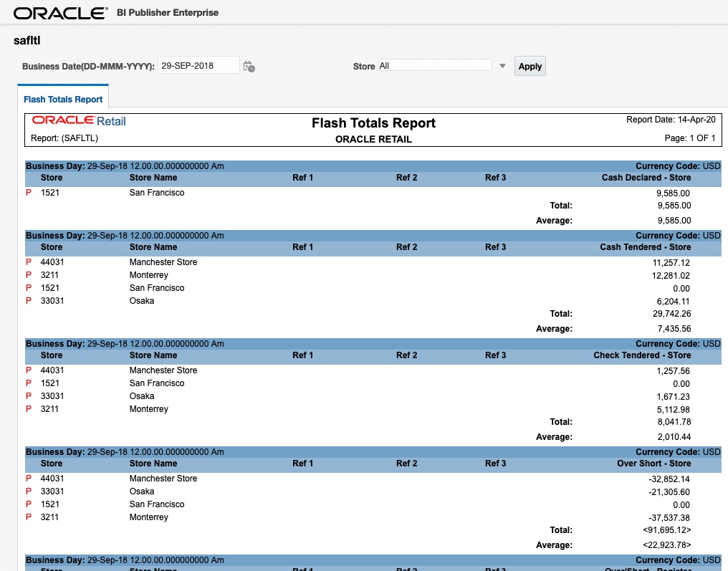Open P link for Manchester Store under Over Short
Image resolution: width=728 pixels, height=571 pixels.
coord(29,479)
